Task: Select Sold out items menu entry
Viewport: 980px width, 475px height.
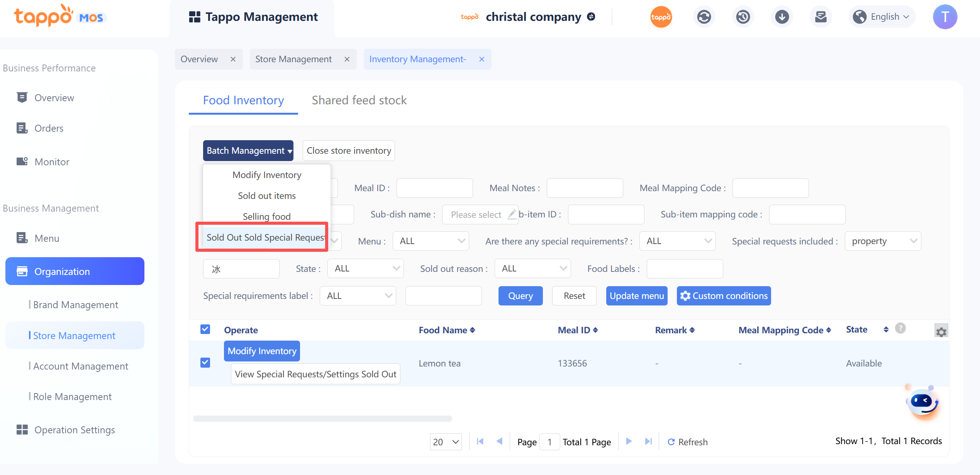Action: [266, 196]
